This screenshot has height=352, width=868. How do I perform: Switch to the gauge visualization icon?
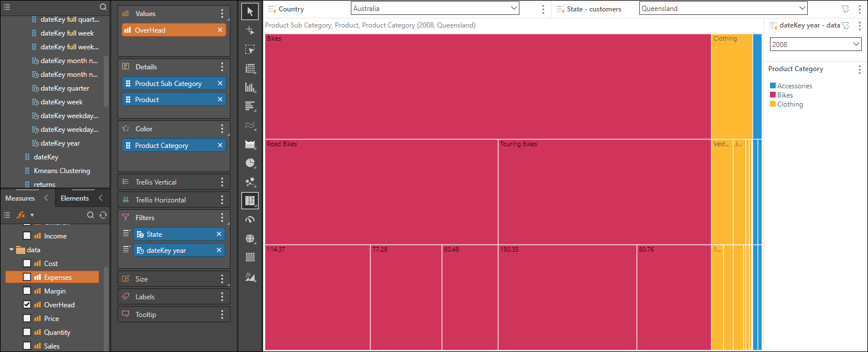[250, 220]
